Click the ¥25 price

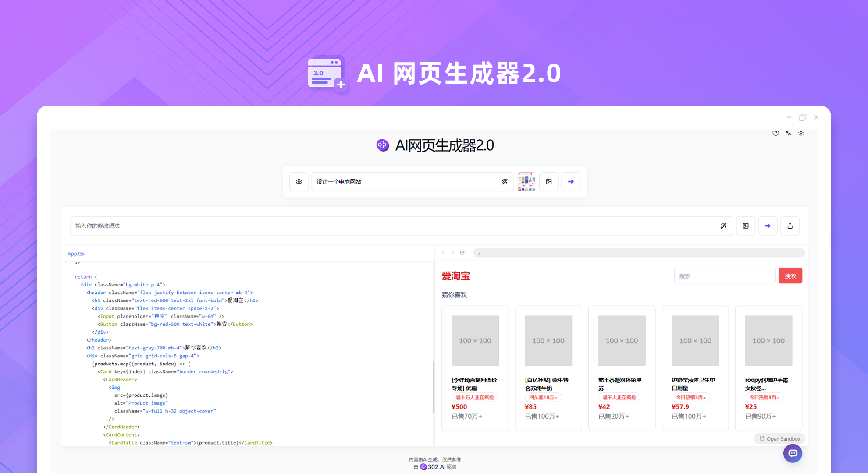[751, 407]
